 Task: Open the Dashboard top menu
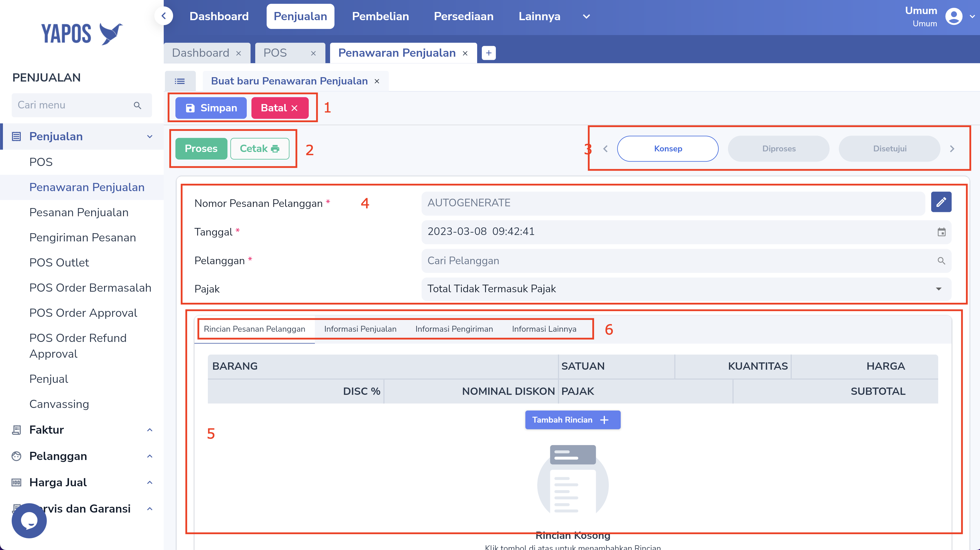[x=219, y=16]
